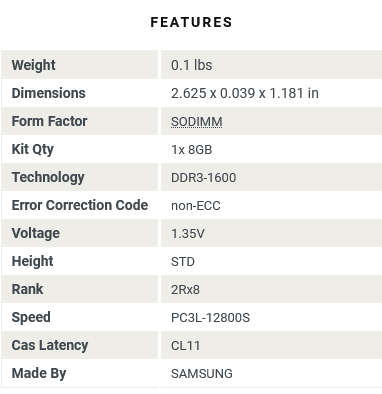The image size is (382, 394).
Task: Click the Voltage label
Action: [36, 233]
